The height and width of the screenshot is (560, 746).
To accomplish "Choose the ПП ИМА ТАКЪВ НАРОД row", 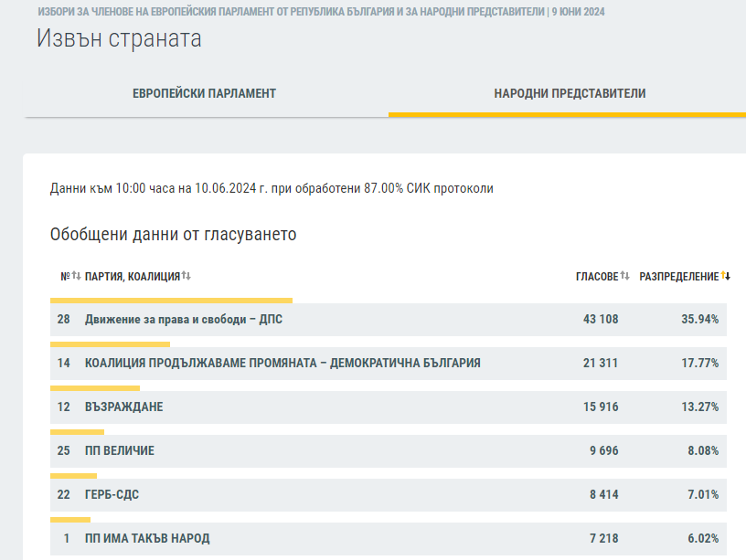I will [x=147, y=538].
